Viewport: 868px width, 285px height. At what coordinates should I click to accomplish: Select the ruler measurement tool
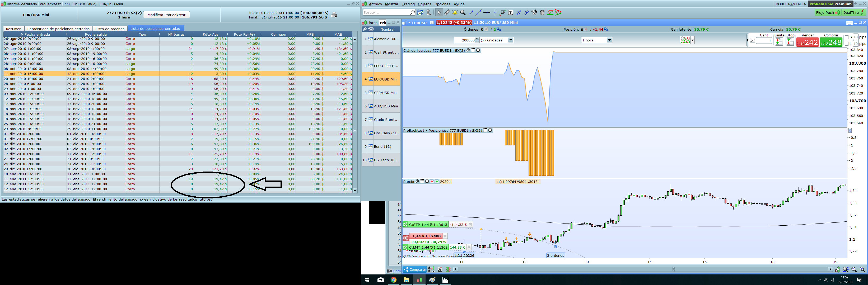point(447,12)
